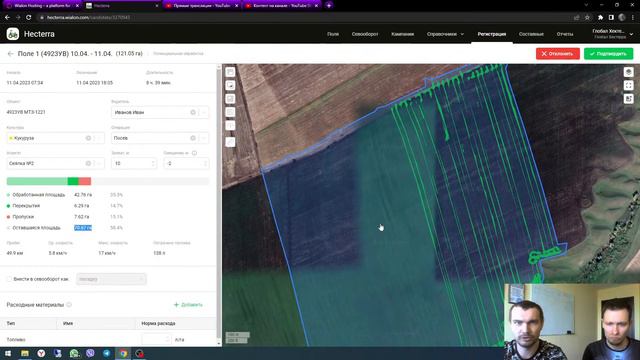
Task: Open the crop rotation type dropdown
Action: click(111, 279)
